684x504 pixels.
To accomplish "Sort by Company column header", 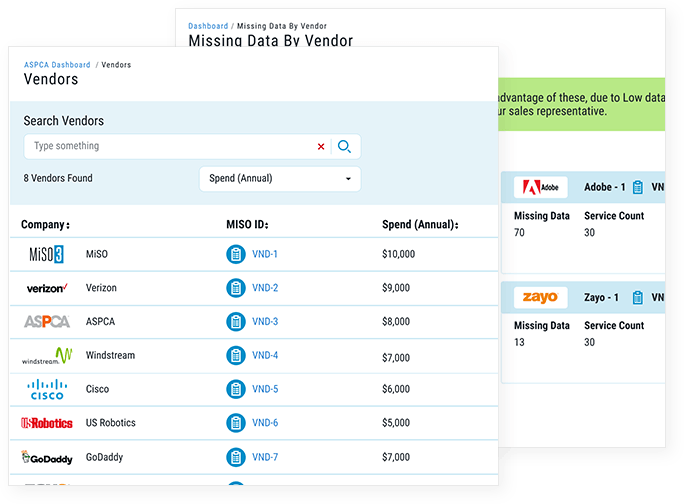I will click(x=45, y=224).
